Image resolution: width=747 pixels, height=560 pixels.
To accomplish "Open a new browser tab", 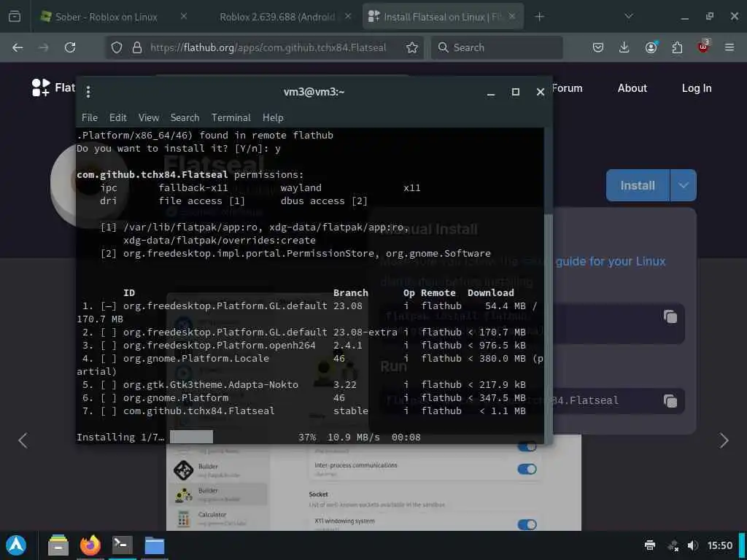I will tap(539, 17).
